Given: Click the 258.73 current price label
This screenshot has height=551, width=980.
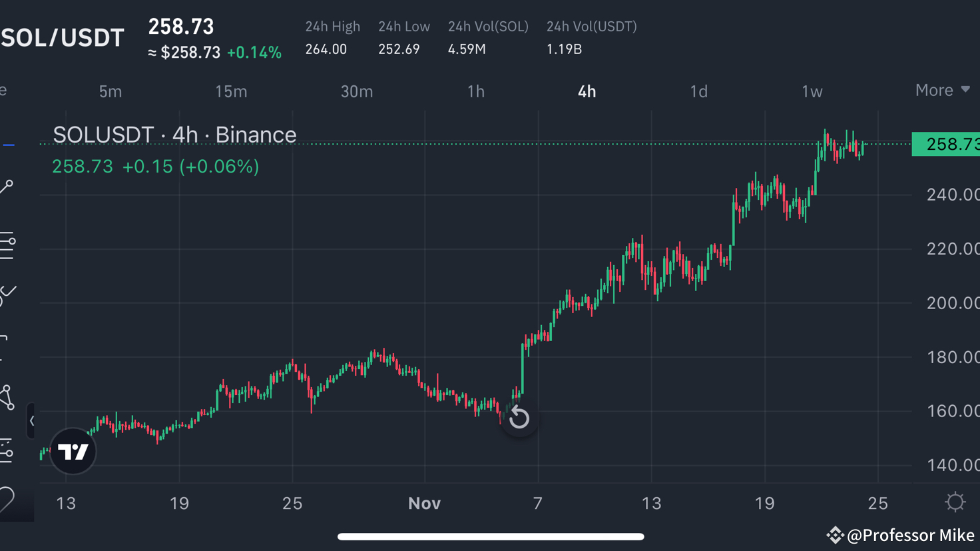Looking at the screenshot, I should coord(945,144).
